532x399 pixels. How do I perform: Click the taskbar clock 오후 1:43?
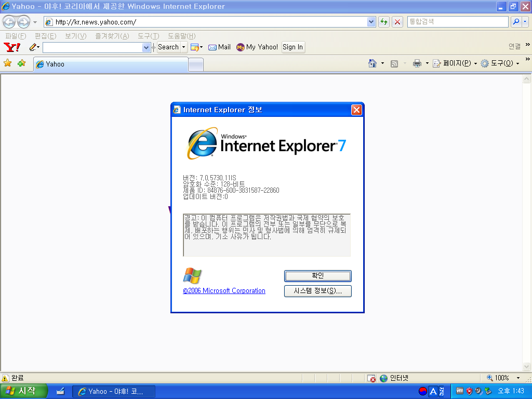click(x=511, y=391)
